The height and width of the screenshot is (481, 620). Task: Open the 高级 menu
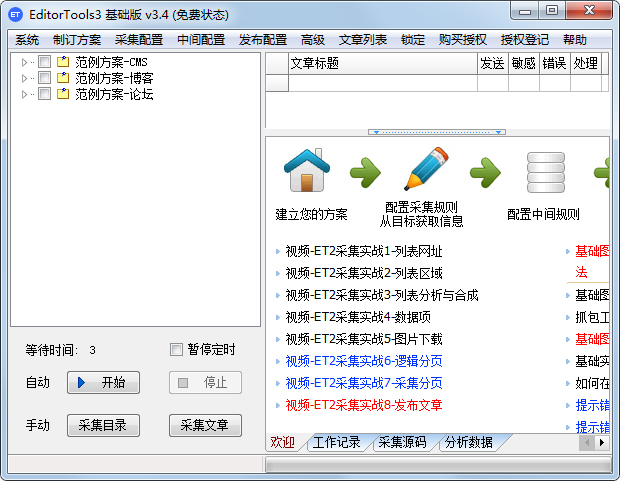tap(313, 40)
